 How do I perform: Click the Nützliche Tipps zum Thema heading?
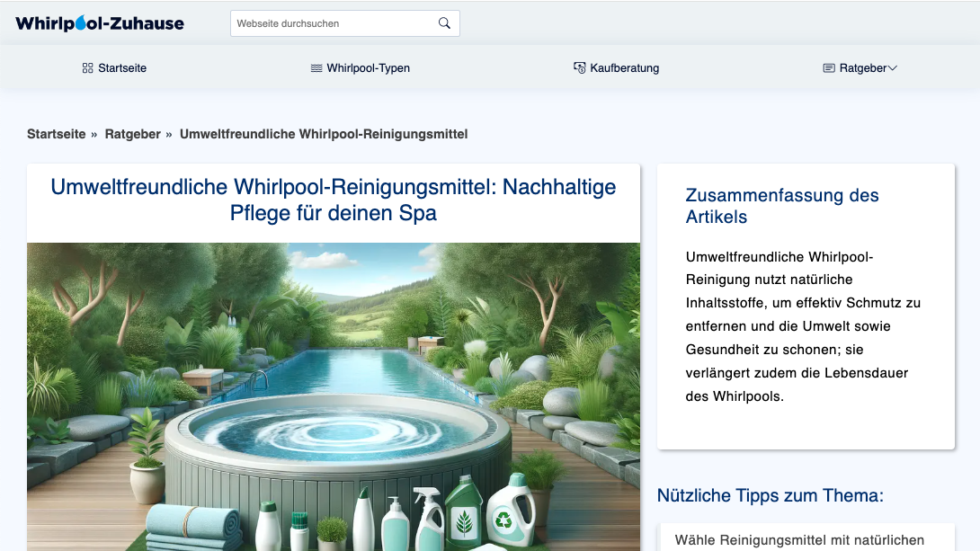point(771,495)
